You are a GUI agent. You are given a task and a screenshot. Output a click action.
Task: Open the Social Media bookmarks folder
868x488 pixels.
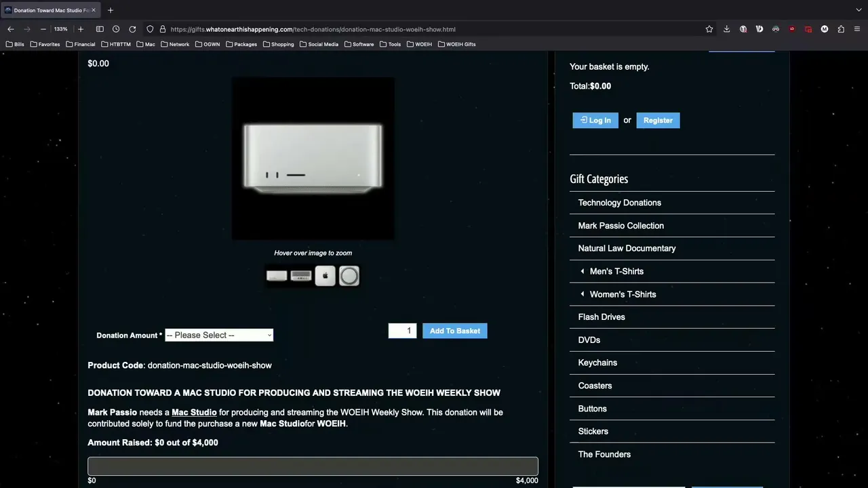319,44
